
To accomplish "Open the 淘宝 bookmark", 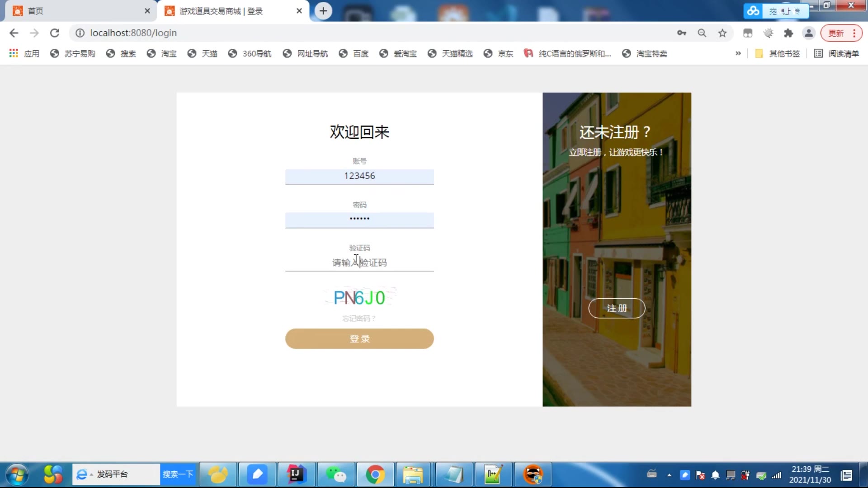I will click(x=162, y=53).
